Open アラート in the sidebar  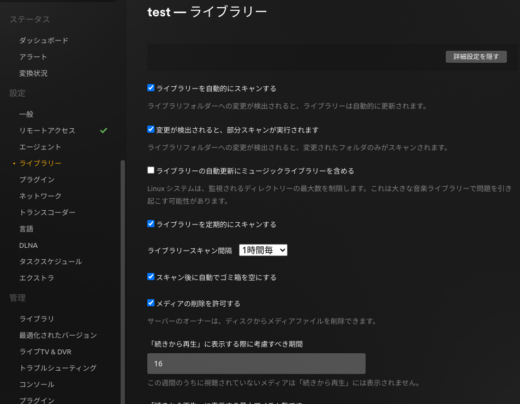click(x=33, y=57)
